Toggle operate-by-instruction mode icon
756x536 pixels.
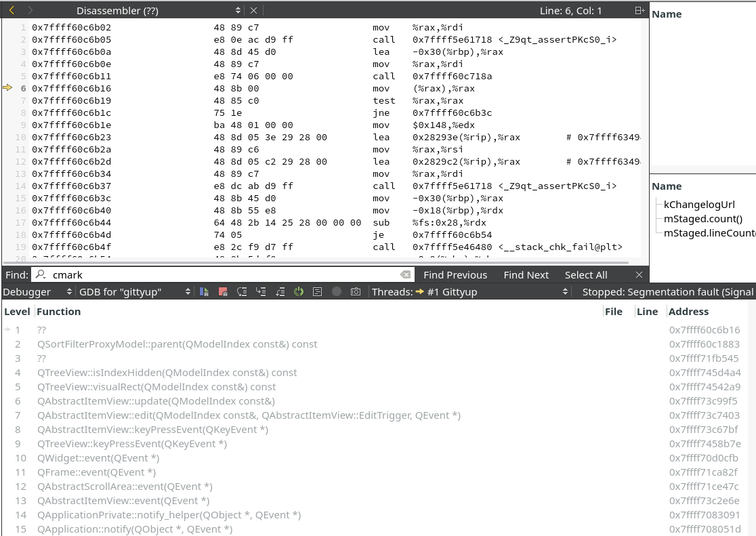317,291
